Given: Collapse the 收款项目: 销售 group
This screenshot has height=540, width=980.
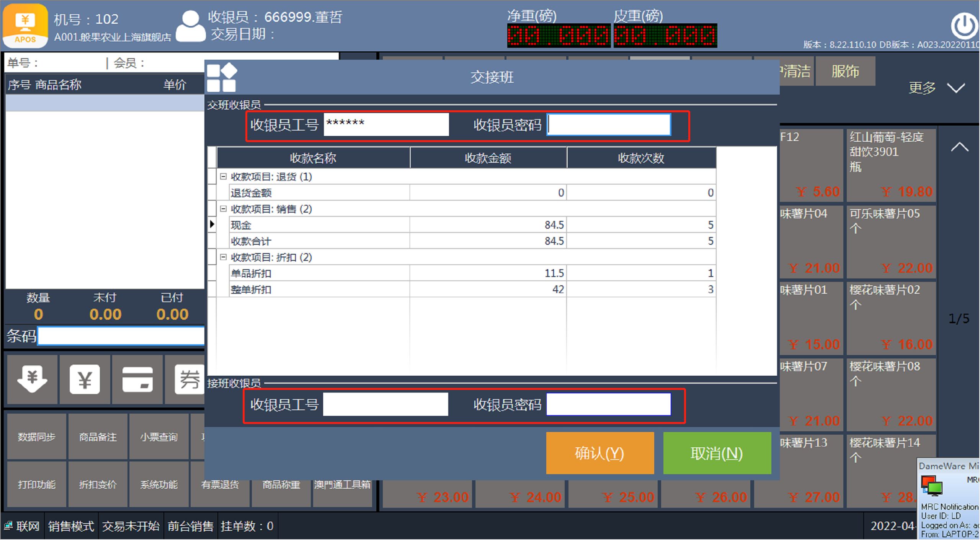Looking at the screenshot, I should click(224, 209).
